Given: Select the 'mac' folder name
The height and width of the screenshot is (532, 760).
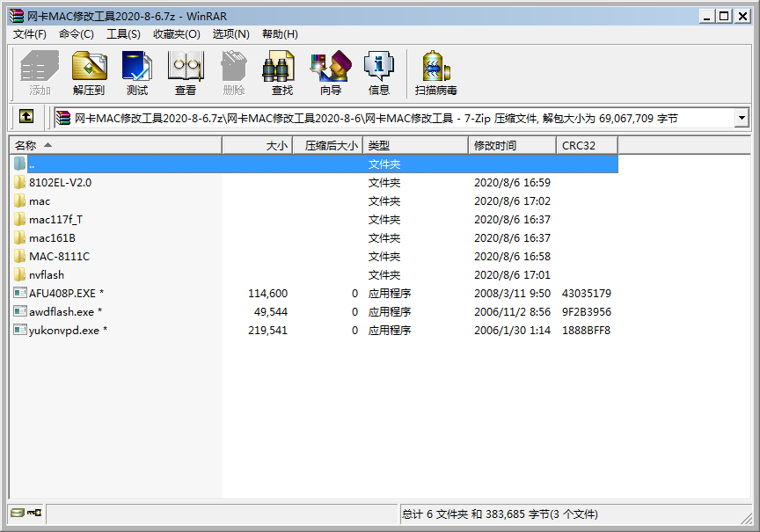Looking at the screenshot, I should click(x=40, y=201).
